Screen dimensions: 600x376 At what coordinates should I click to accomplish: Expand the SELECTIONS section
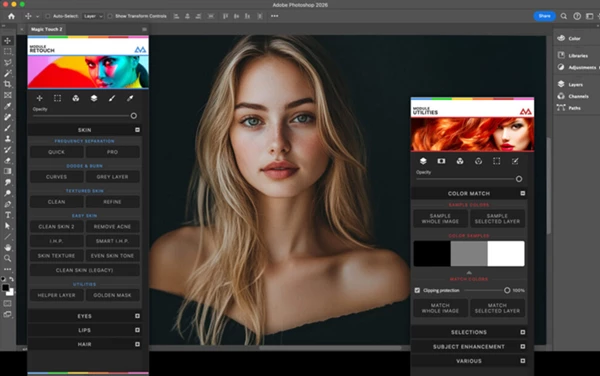[523, 332]
